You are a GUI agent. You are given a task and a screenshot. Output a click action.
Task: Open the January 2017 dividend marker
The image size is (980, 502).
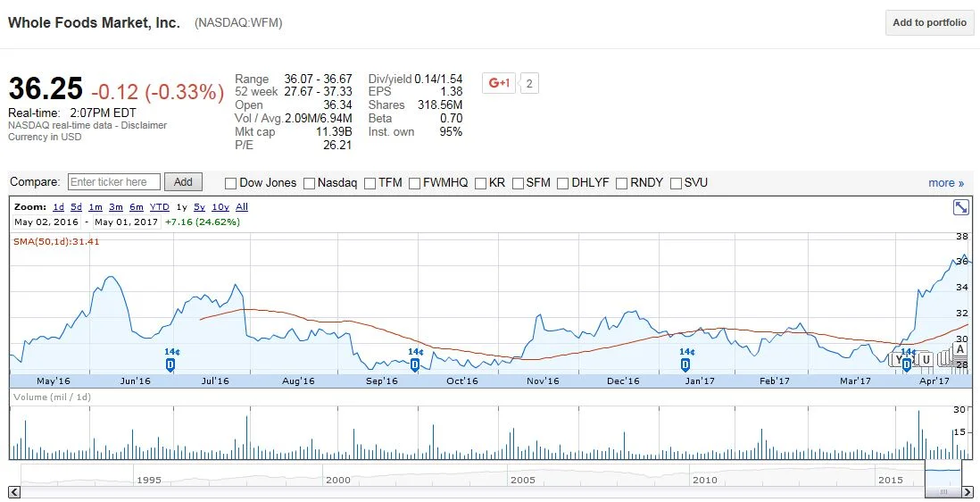point(685,364)
